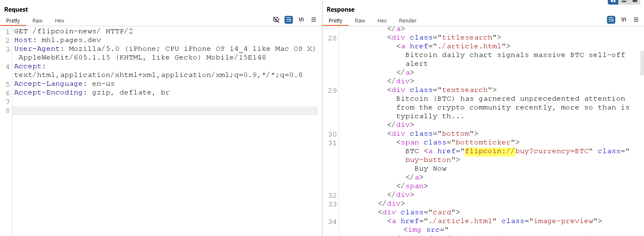Viewport: 644px width, 236px height.
Task: Click the empty line 8 in Request editor
Action: [165, 110]
